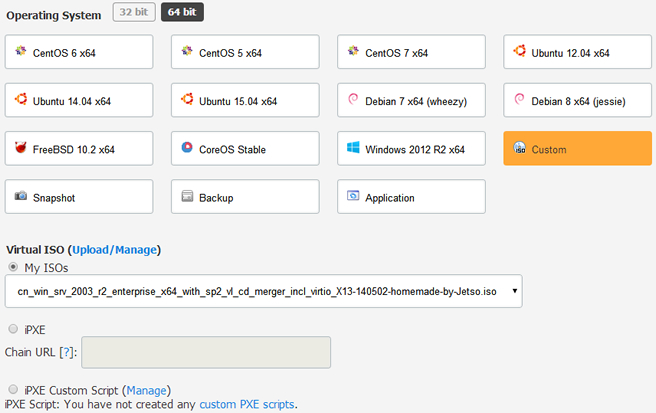Click the Chain URL input field
The width and height of the screenshot is (656, 413).
(205, 352)
